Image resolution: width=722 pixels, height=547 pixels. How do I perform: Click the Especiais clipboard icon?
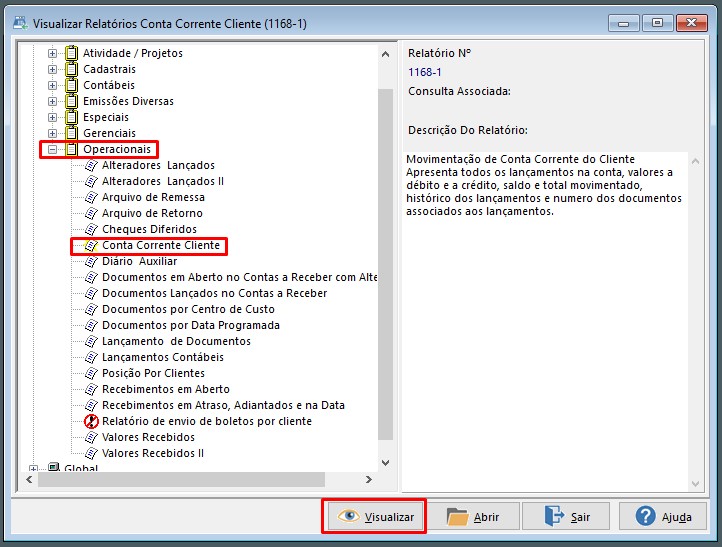(x=71, y=117)
